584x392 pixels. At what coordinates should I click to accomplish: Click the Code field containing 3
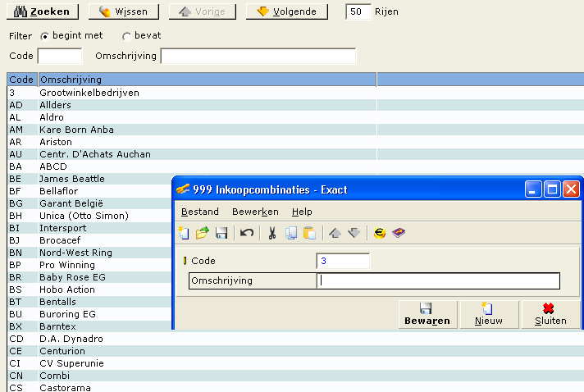(343, 261)
